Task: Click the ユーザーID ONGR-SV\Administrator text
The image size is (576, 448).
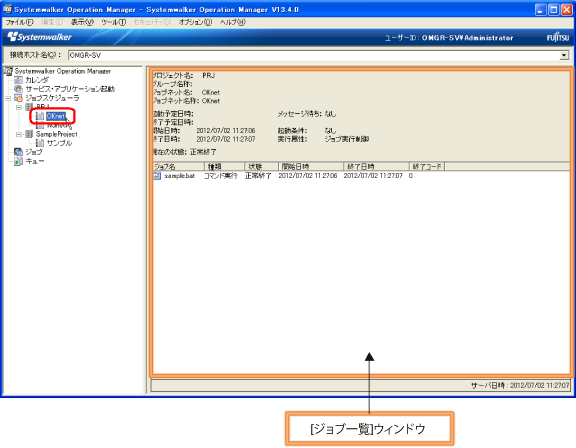Action: 449,38
